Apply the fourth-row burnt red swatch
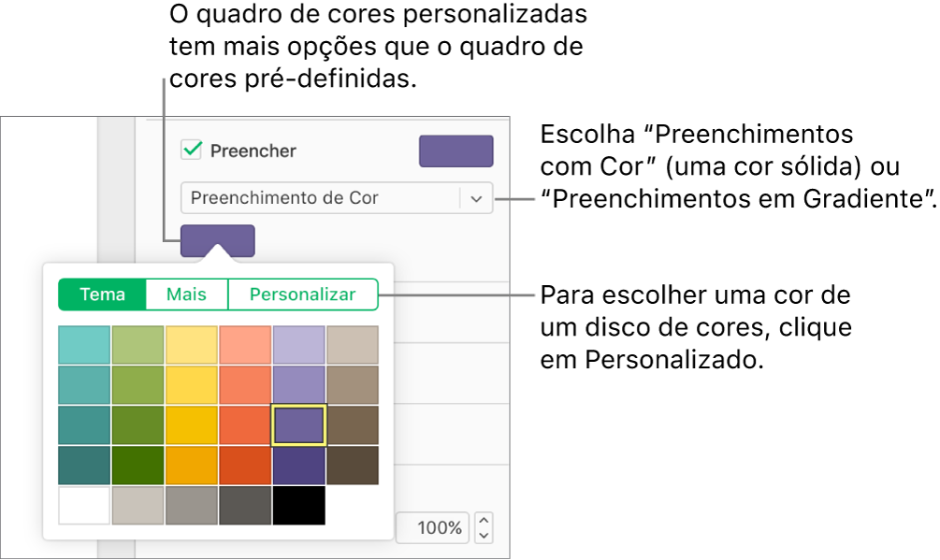This screenshot has width=940, height=560. [245, 465]
